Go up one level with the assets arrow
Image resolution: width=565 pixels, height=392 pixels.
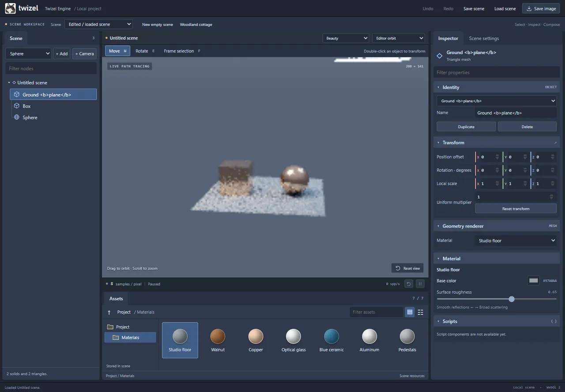pos(109,312)
